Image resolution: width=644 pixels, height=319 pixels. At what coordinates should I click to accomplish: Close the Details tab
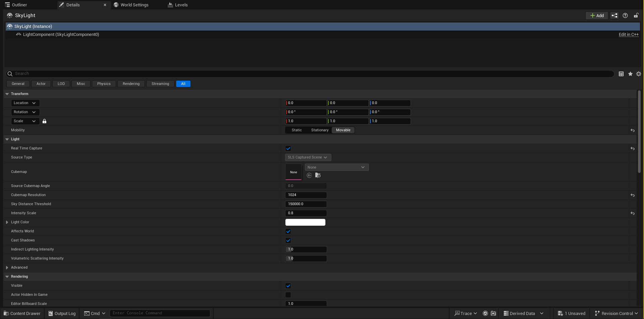pos(105,5)
